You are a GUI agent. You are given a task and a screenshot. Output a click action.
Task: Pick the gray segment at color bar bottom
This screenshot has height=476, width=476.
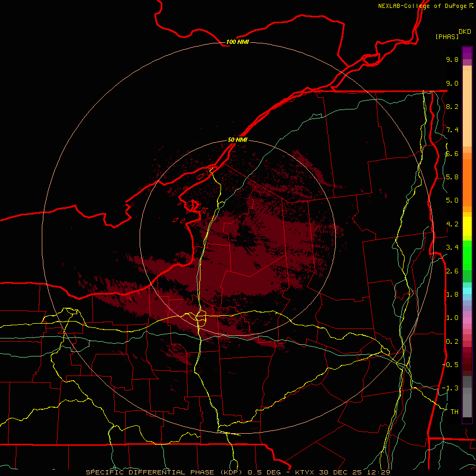pos(467,405)
